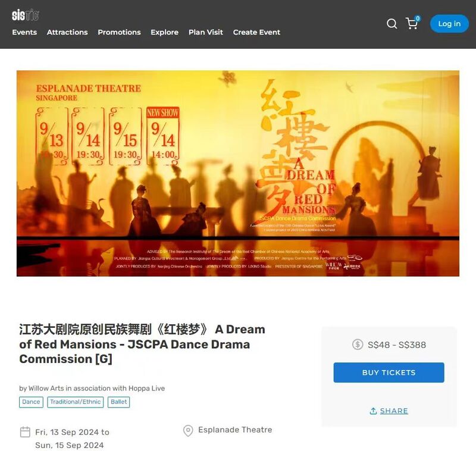
Task: Click the Esplanade Theatre venue text
Action: [235, 430]
